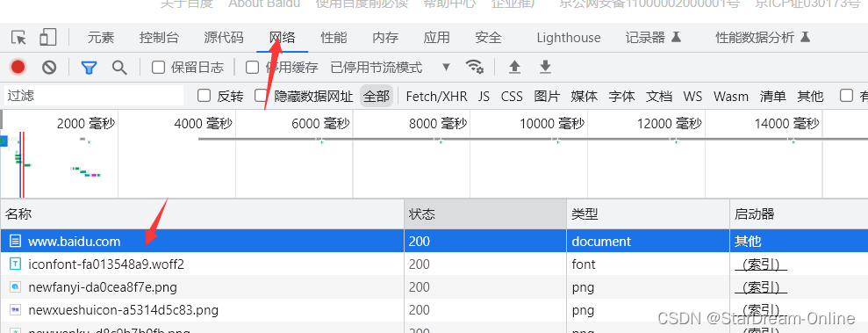868x333 pixels.
Task: Filter requests by 清单
Action: coord(773,96)
